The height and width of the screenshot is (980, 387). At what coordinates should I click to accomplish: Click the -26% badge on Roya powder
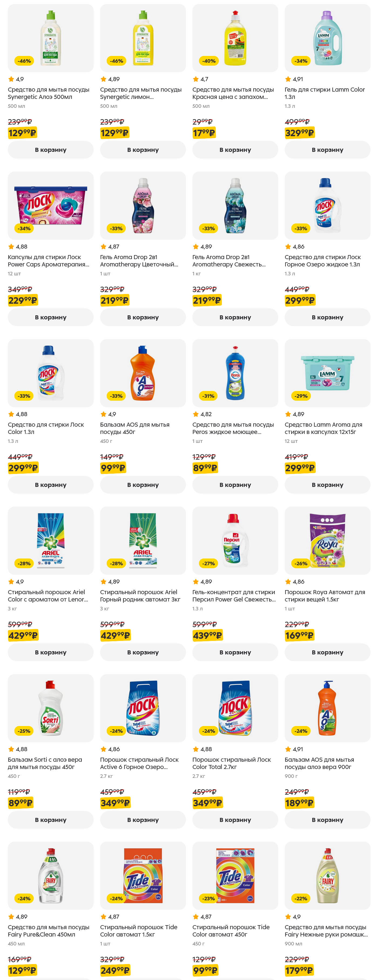point(301,563)
